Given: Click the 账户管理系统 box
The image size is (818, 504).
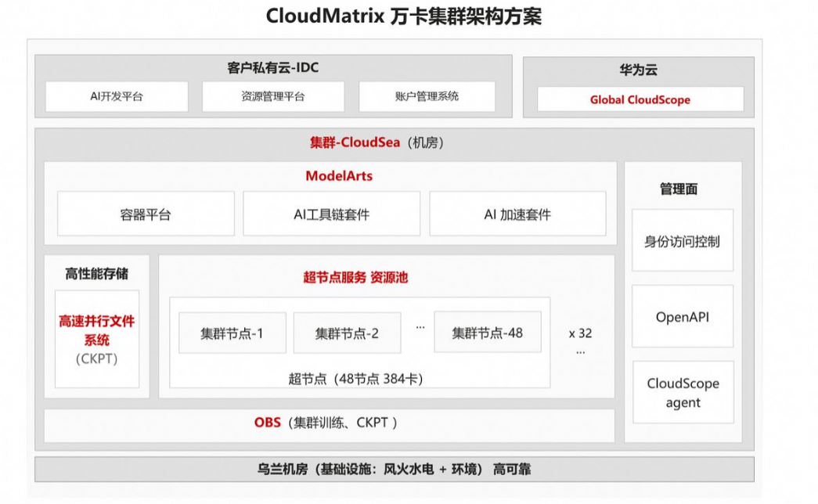Looking at the screenshot, I should tap(427, 96).
